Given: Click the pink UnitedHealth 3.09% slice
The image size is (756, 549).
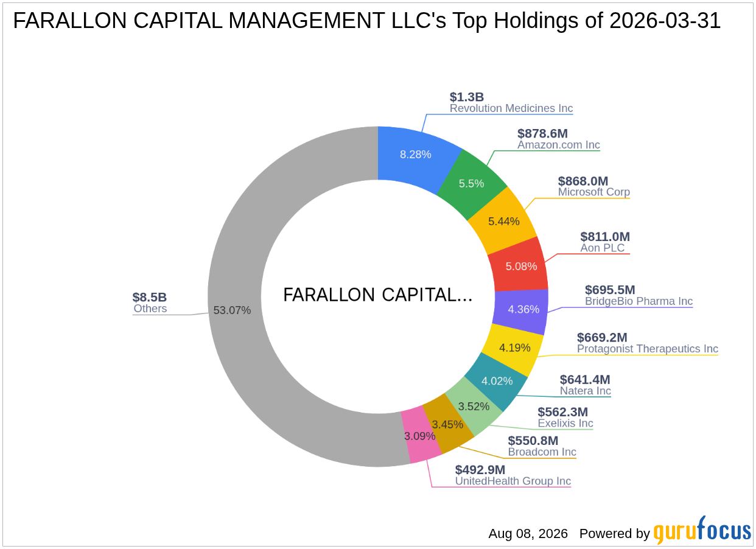Looking at the screenshot, I should click(421, 436).
